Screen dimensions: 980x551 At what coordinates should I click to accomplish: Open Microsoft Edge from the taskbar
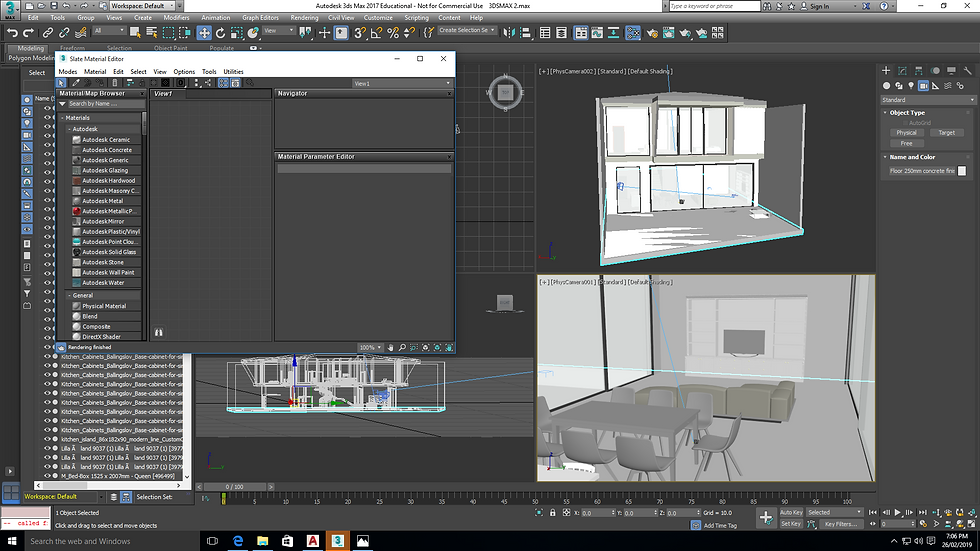tap(238, 541)
